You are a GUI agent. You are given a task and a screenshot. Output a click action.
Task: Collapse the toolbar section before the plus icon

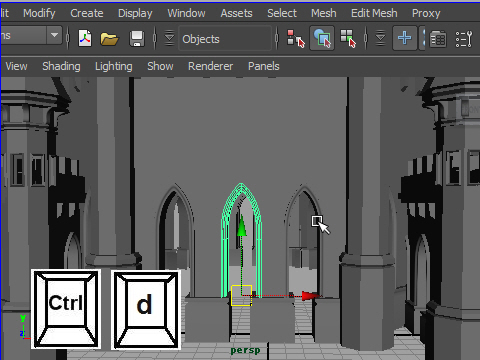(380, 38)
